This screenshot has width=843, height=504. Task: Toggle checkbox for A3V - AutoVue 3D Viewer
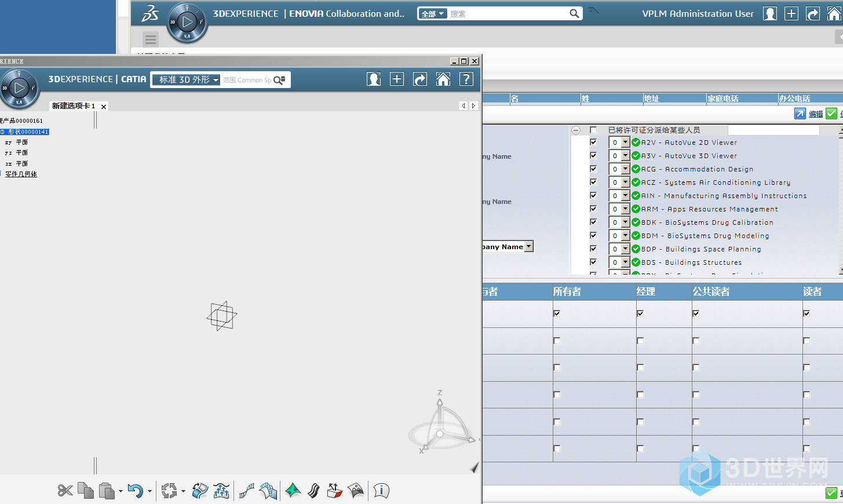pos(593,155)
